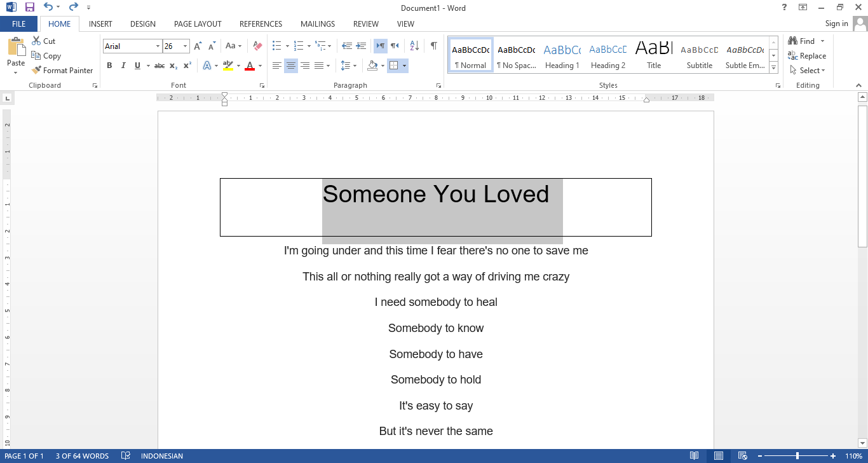868x463 pixels.
Task: Zoom in with the plus button
Action: 833,456
